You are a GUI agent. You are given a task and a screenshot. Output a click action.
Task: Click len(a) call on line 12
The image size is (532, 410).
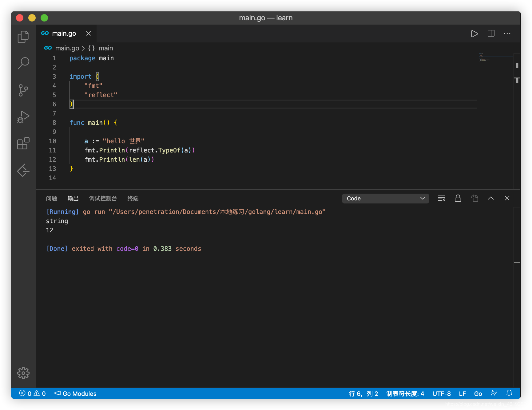click(140, 160)
